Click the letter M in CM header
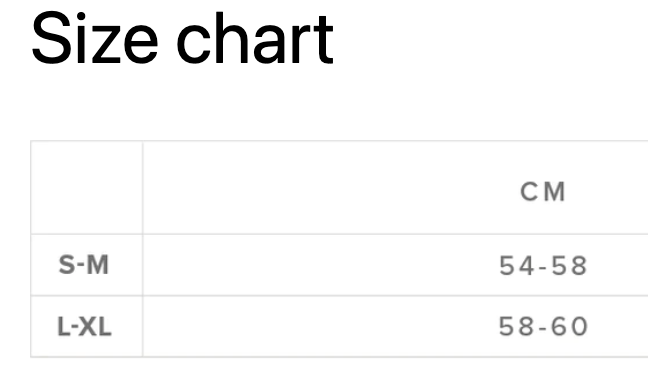 [555, 192]
